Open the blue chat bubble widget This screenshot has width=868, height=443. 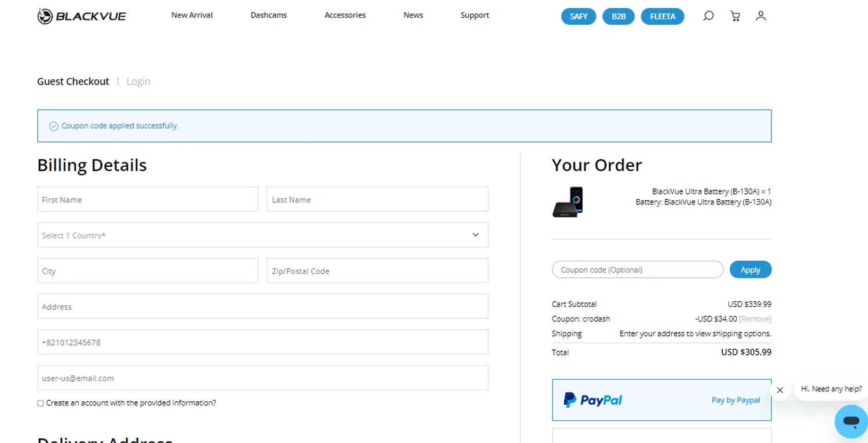851,421
